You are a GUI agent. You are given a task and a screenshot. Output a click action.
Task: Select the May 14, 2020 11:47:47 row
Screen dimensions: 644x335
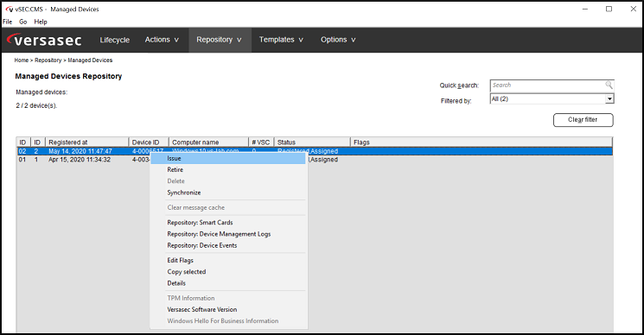(314, 151)
